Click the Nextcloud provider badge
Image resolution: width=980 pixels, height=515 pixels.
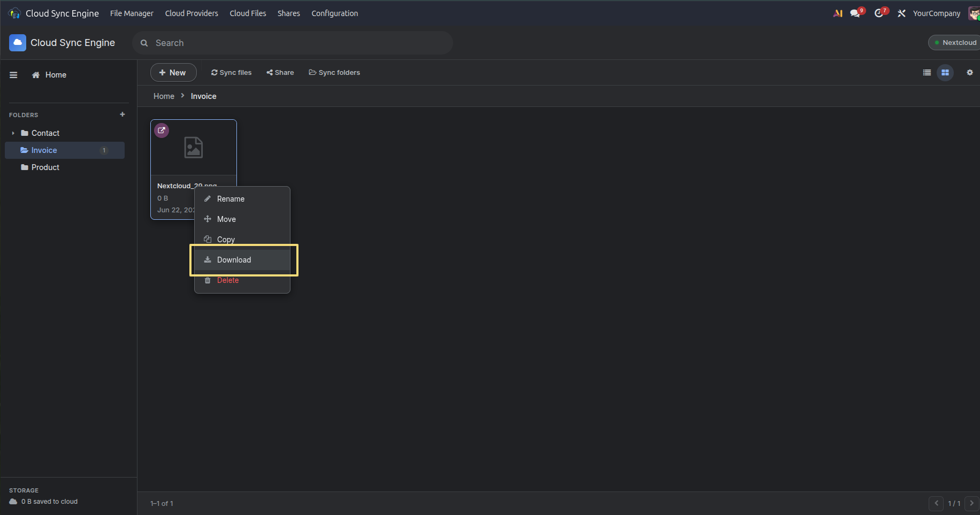(955, 43)
